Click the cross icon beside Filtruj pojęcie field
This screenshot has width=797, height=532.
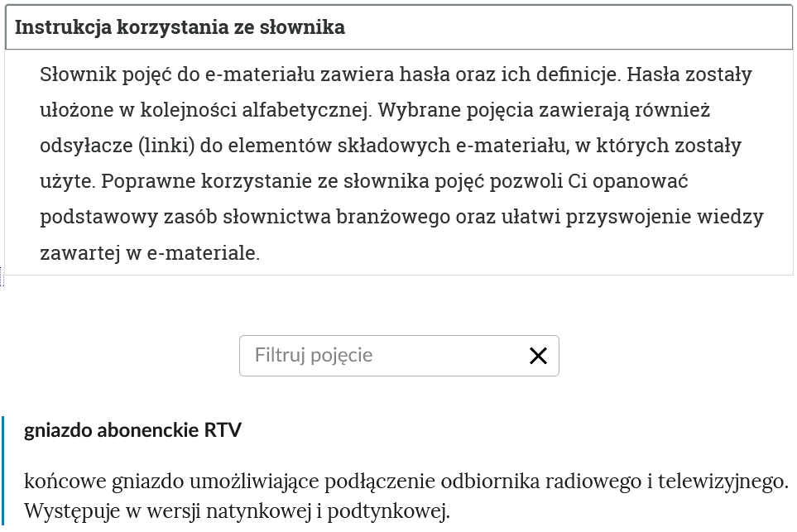539,355
